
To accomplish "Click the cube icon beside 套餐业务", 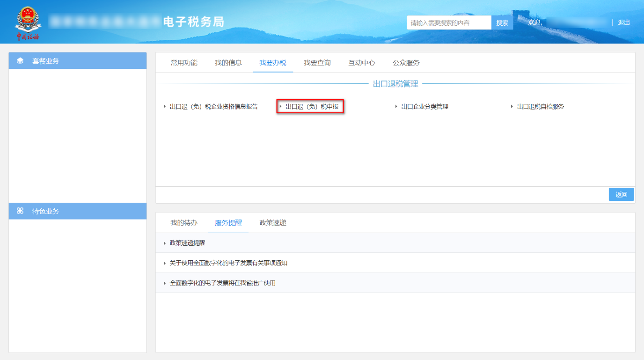I will click(20, 61).
